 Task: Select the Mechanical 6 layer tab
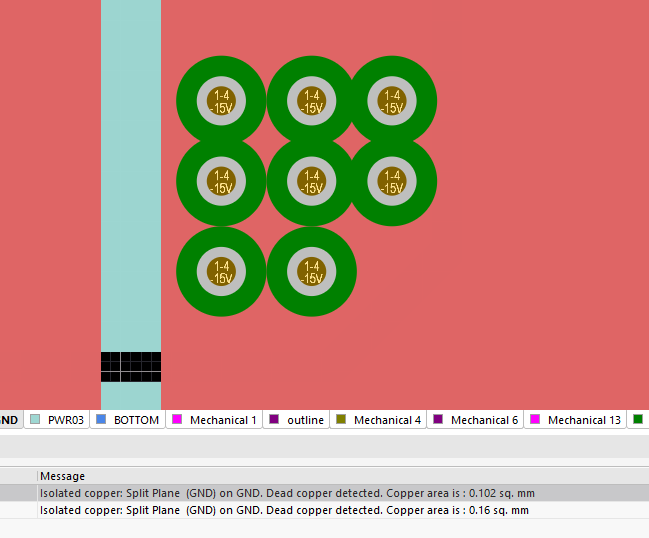[x=475, y=420]
